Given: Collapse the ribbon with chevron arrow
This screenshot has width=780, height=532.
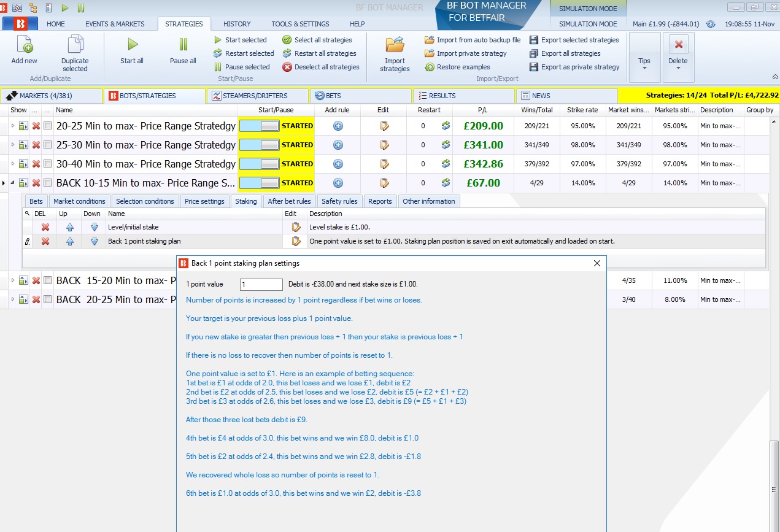Looking at the screenshot, I should pyautogui.click(x=774, y=77).
